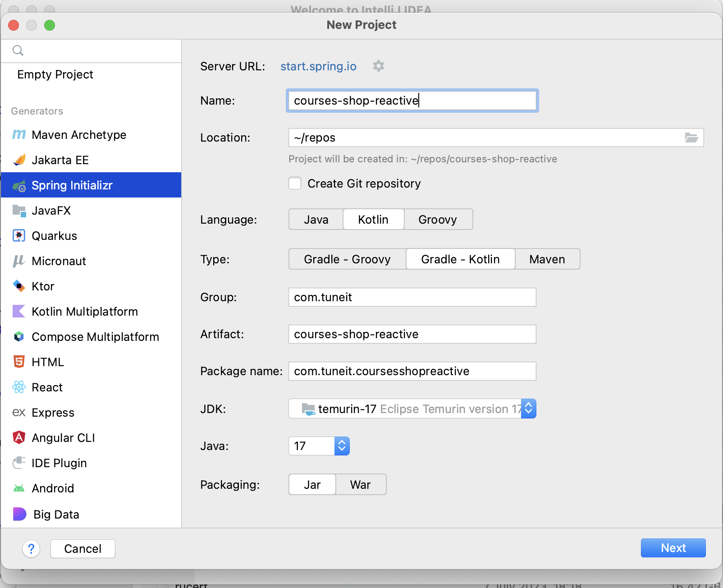
Task: Click the Server URL settings gear icon
Action: pos(378,66)
